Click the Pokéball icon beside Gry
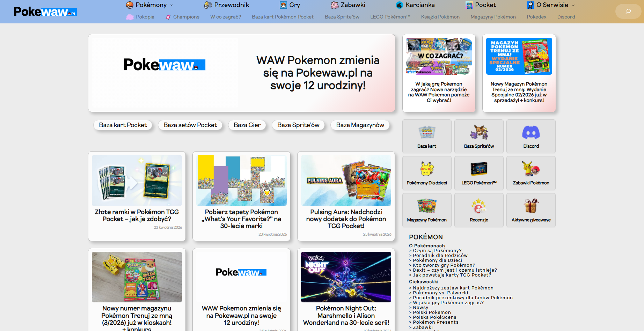644x331 pixels. point(284,5)
